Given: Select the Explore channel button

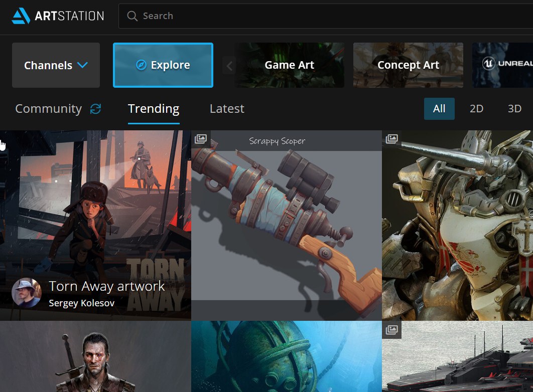Looking at the screenshot, I should 163,65.
